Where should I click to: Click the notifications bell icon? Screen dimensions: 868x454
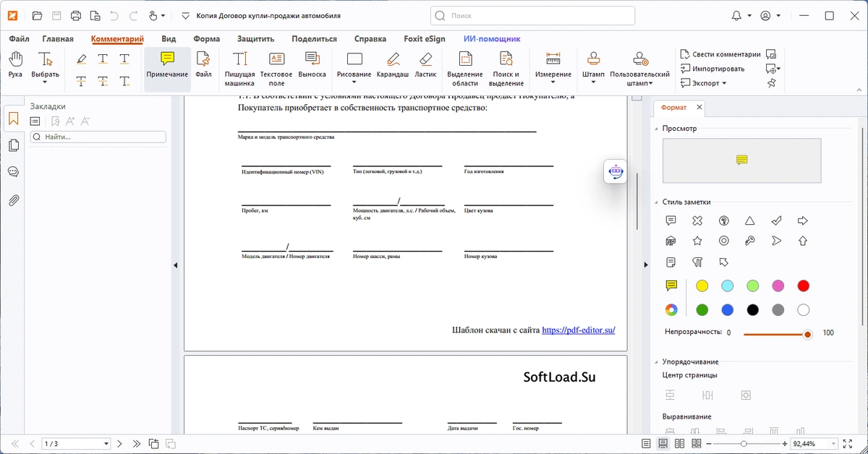736,15
